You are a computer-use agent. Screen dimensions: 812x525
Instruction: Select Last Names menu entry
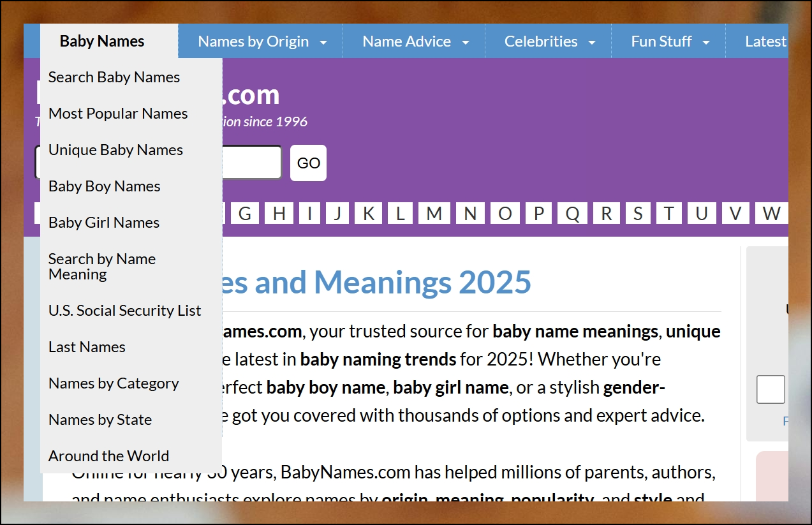pos(131,347)
